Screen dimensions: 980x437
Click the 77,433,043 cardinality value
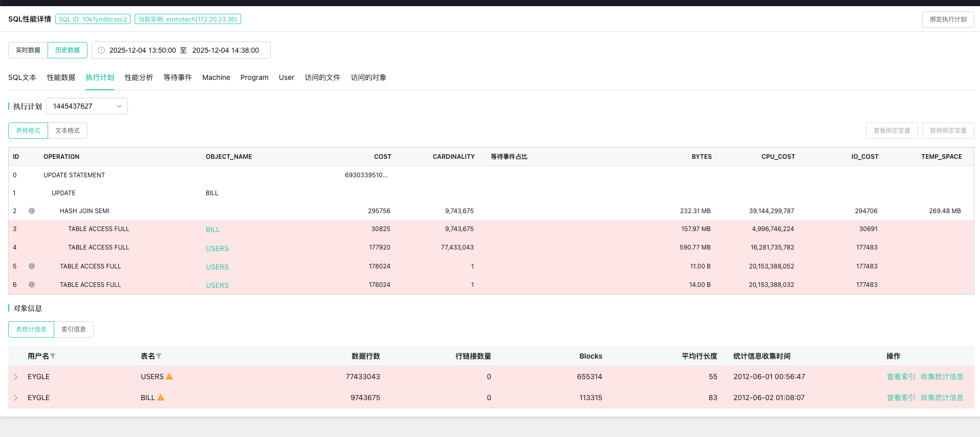coord(458,247)
